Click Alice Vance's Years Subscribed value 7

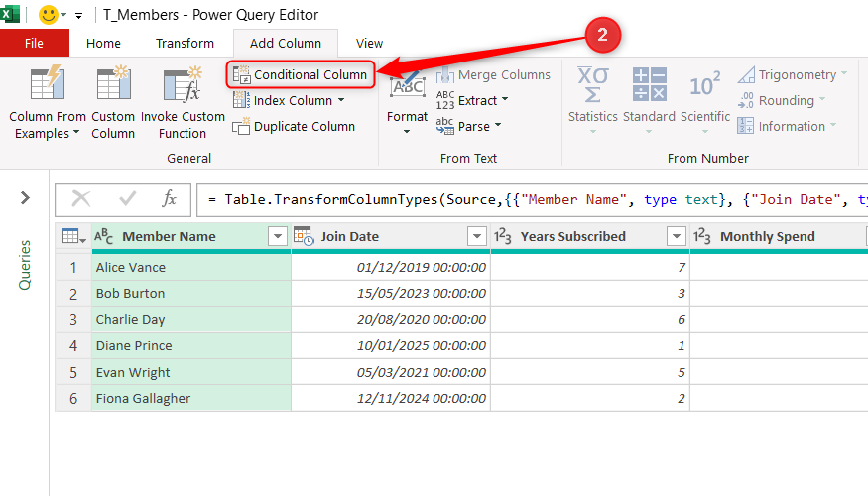click(x=590, y=268)
